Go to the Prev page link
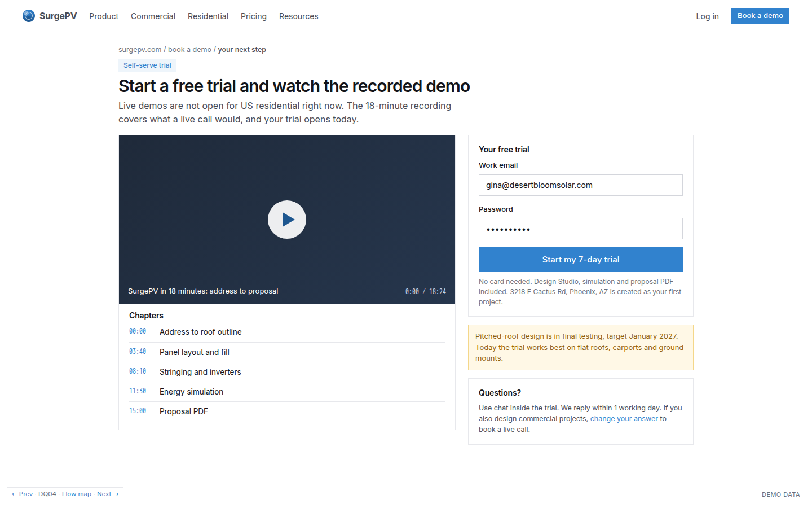Viewport: 812px width, 508px height. (23, 494)
